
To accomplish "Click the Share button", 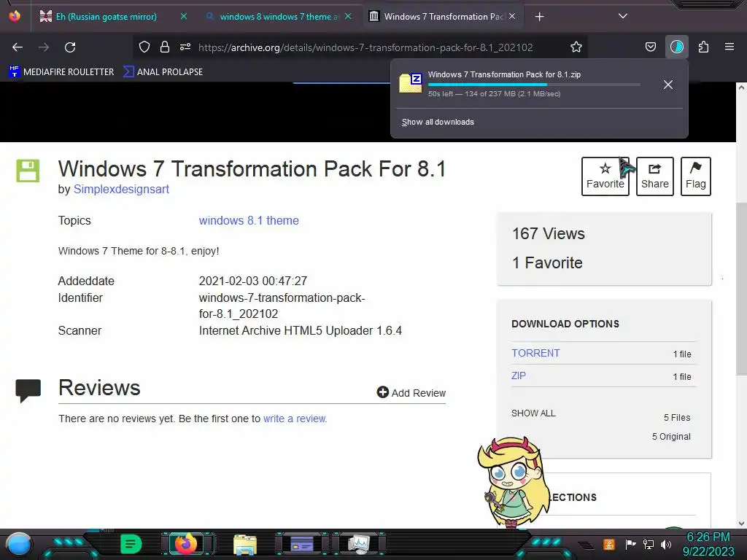I will [x=654, y=176].
